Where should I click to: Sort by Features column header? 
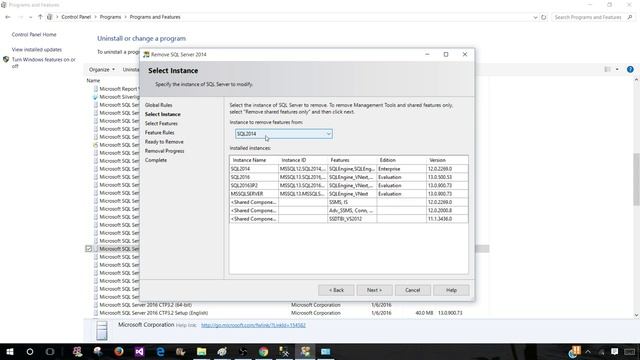click(352, 160)
